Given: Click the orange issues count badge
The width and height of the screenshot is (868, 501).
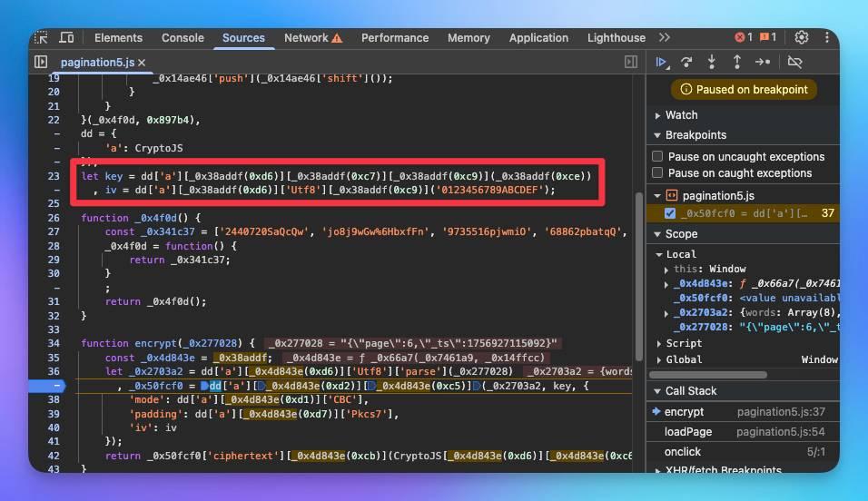Looking at the screenshot, I should 768,37.
